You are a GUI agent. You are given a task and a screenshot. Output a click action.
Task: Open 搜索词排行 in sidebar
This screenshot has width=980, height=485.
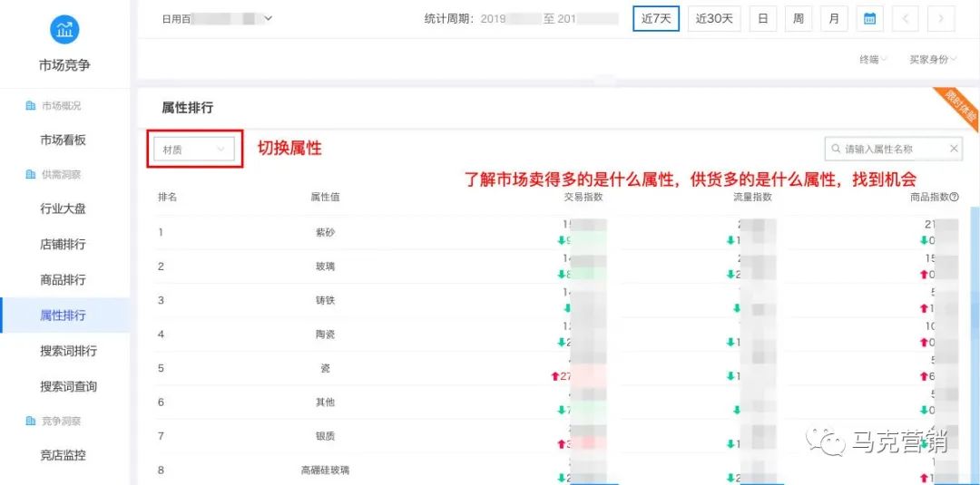(x=68, y=351)
